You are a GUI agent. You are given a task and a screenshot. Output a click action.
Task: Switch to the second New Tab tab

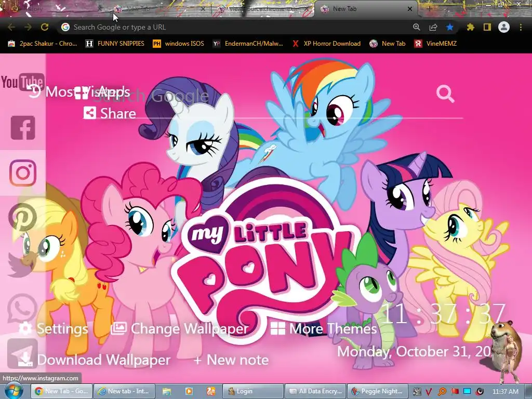tap(159, 9)
